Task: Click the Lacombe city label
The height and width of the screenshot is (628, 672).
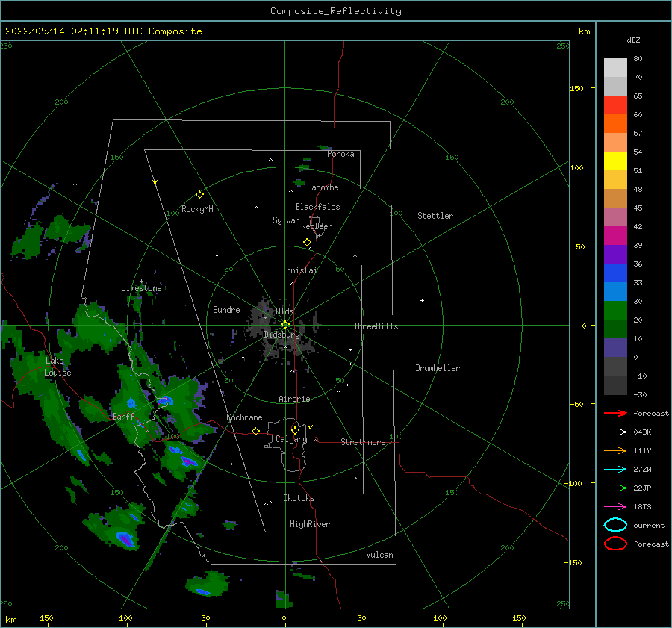Action: pyautogui.click(x=323, y=187)
